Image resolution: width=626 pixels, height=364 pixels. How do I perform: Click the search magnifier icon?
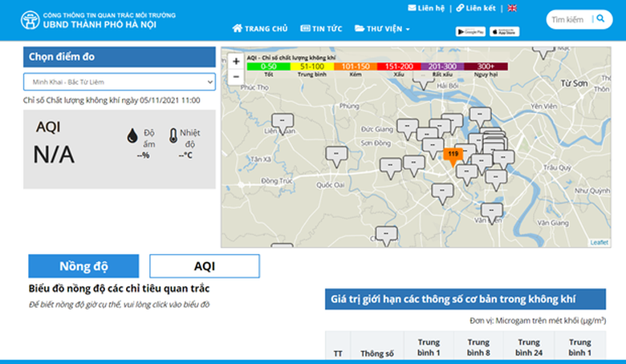pyautogui.click(x=600, y=18)
